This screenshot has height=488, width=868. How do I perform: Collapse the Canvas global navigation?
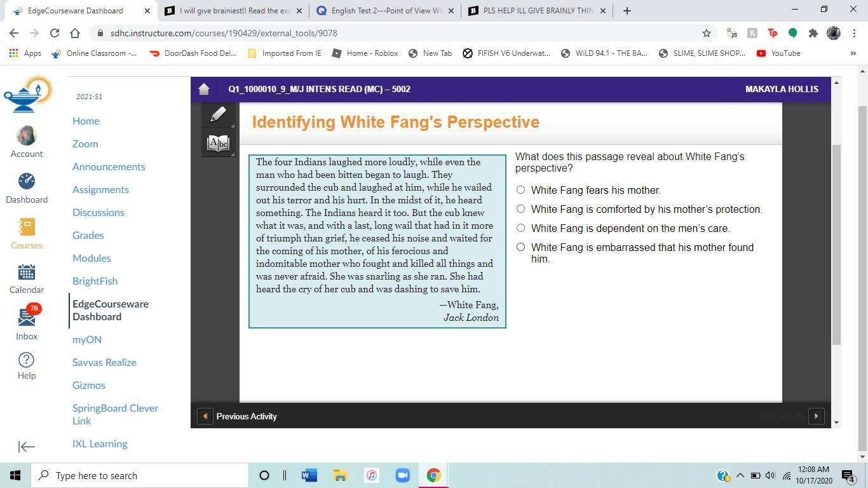(27, 447)
